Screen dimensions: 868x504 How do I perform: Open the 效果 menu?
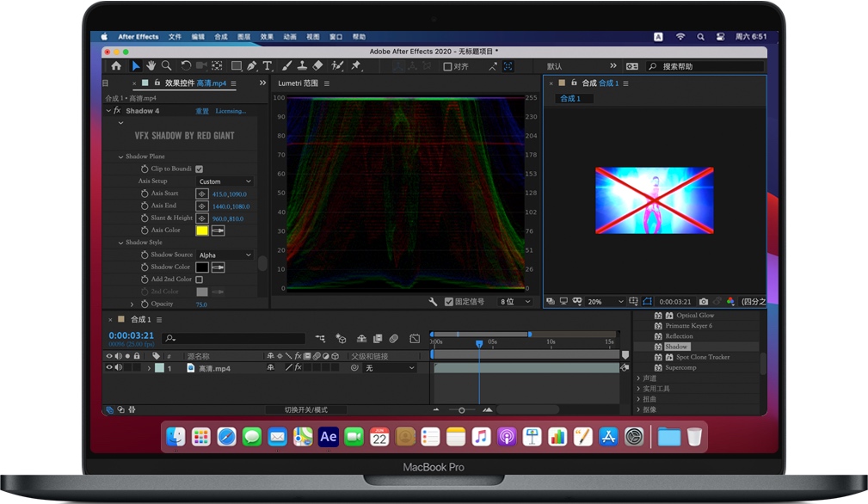[267, 37]
